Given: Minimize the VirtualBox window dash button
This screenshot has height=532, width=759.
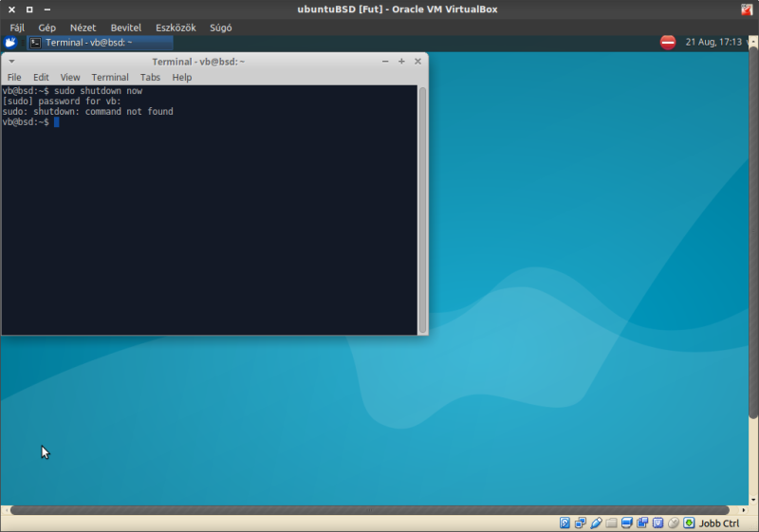Looking at the screenshot, I should tap(46, 9).
